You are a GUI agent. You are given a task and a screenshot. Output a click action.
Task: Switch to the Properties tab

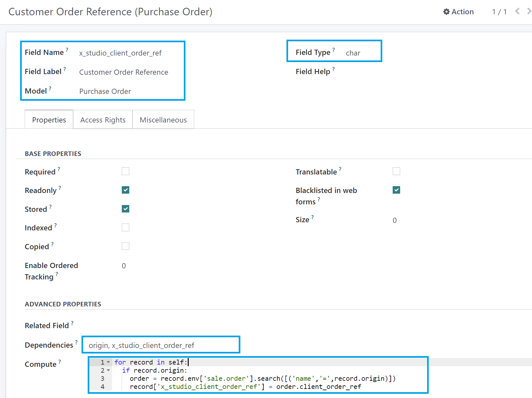pos(49,120)
